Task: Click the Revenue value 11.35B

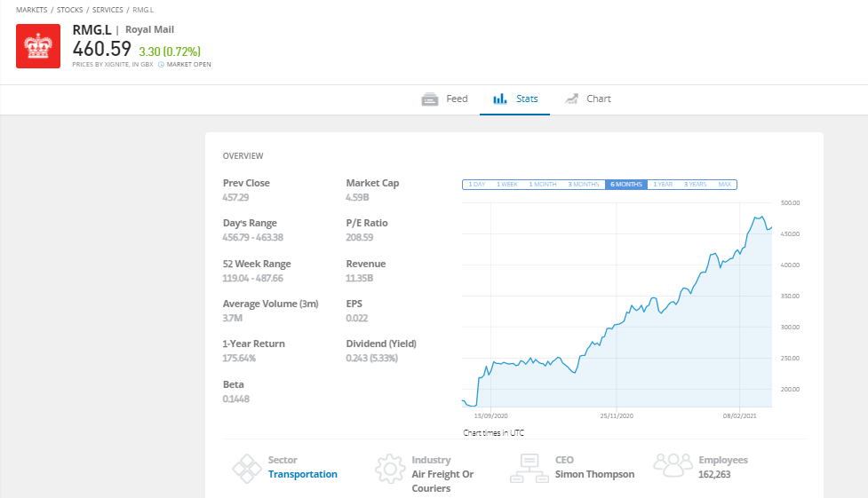Action: 360,279
